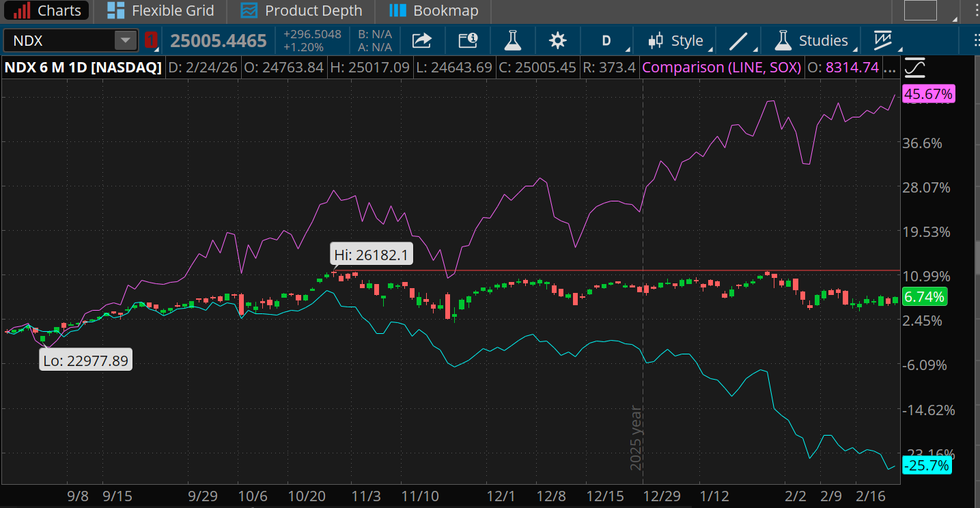The width and height of the screenshot is (980, 508).
Task: Open chart settings via the gear icon
Action: tap(558, 41)
